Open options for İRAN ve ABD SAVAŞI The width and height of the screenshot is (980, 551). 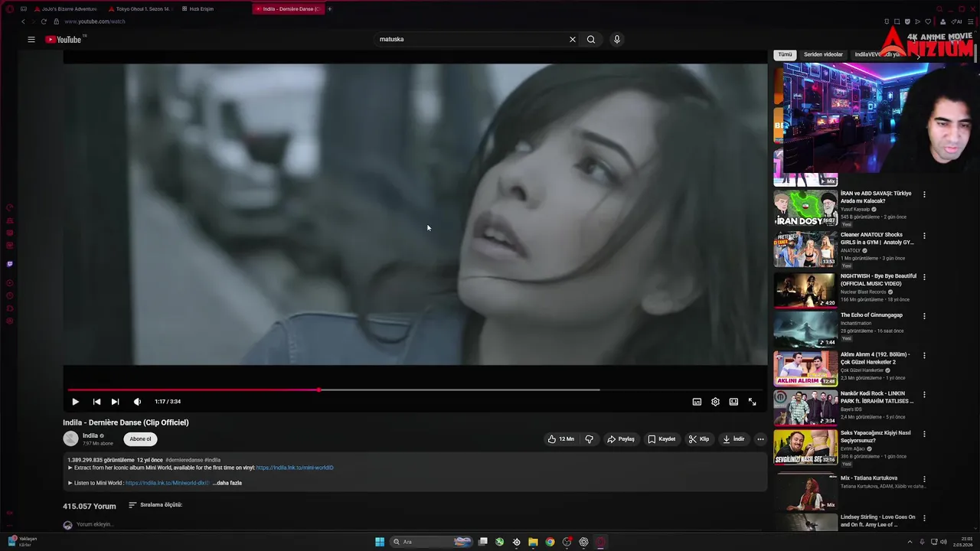[x=924, y=194]
